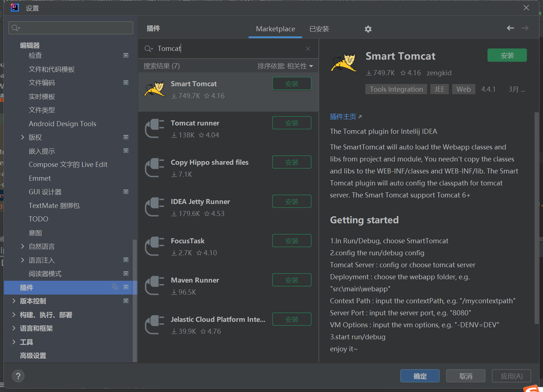The width and height of the screenshot is (543, 392).
Task: Click the large Smart Tomcat logo in details
Action: [344, 63]
